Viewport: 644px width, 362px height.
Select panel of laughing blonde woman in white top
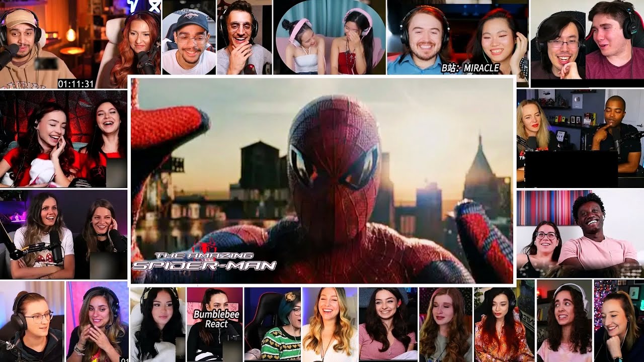point(330,324)
